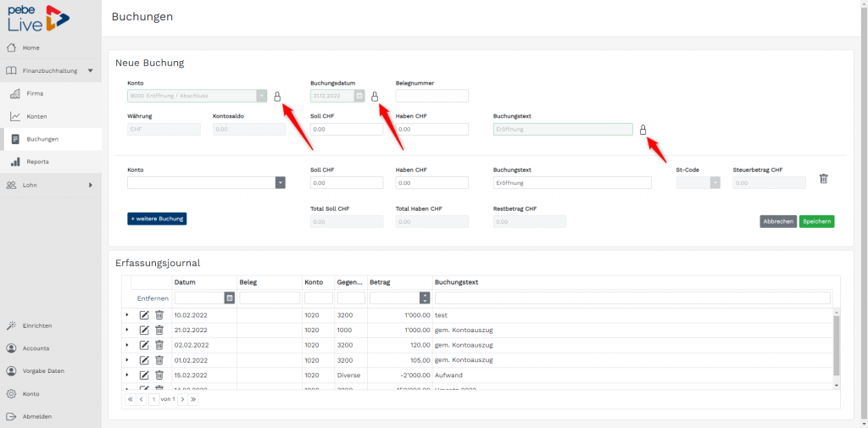Go to first page of journal

(130, 398)
